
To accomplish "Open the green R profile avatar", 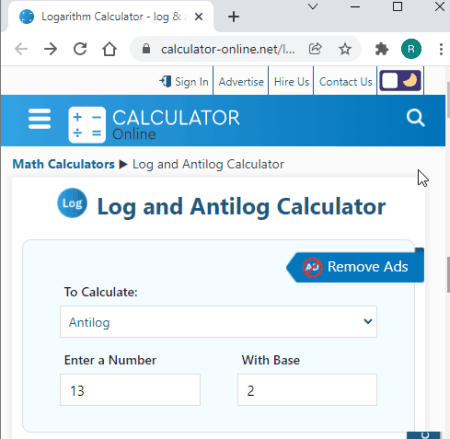I will coord(411,49).
